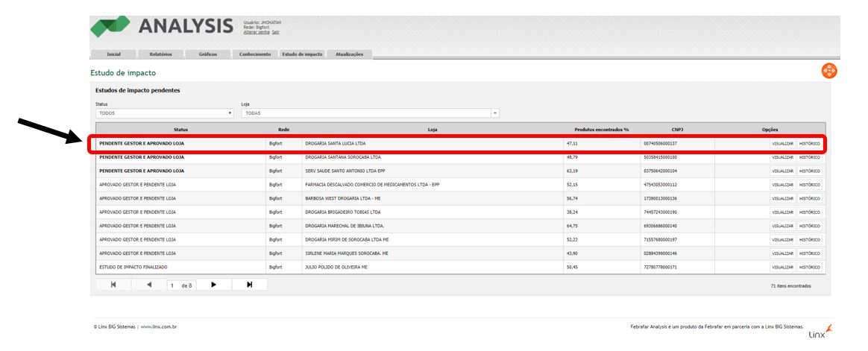Viewport: 868px width, 351px height.
Task: Click the Alterar senha link
Action: click(x=256, y=32)
